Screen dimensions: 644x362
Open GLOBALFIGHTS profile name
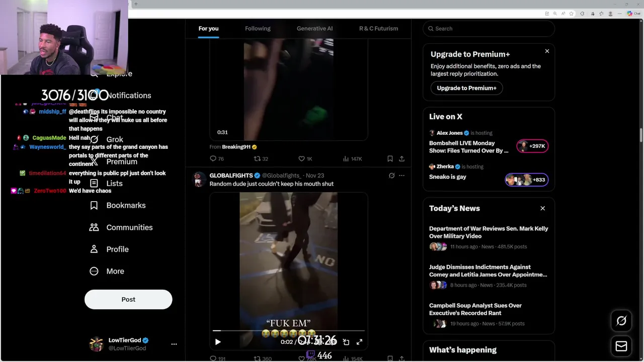(x=231, y=175)
